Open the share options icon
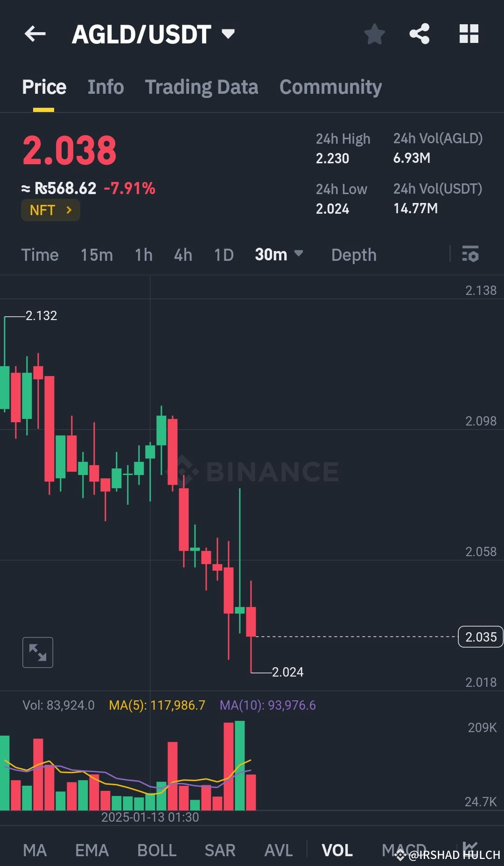This screenshot has width=504, height=866. click(419, 33)
